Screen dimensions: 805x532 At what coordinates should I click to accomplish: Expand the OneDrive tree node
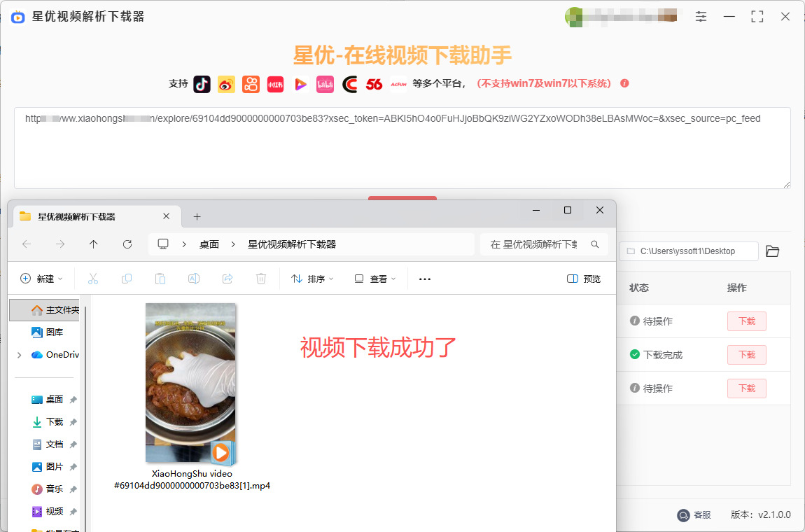(x=20, y=355)
